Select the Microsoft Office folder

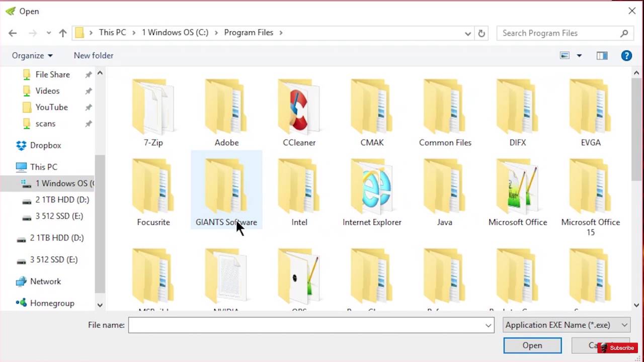(x=518, y=192)
